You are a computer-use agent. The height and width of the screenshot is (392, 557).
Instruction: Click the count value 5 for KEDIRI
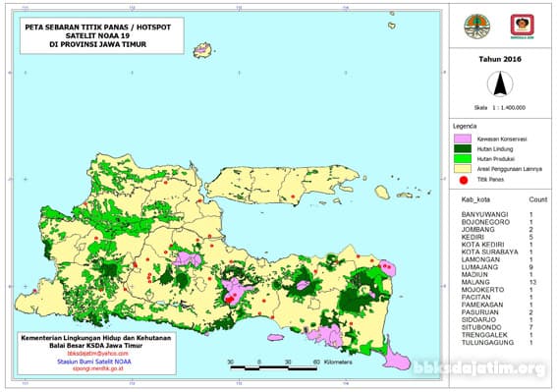coord(531,237)
